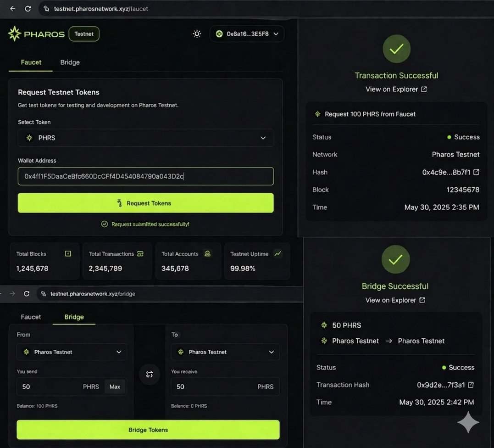
Task: Click the 0x9d2e...7f3a1 hash text
Action: [441, 385]
